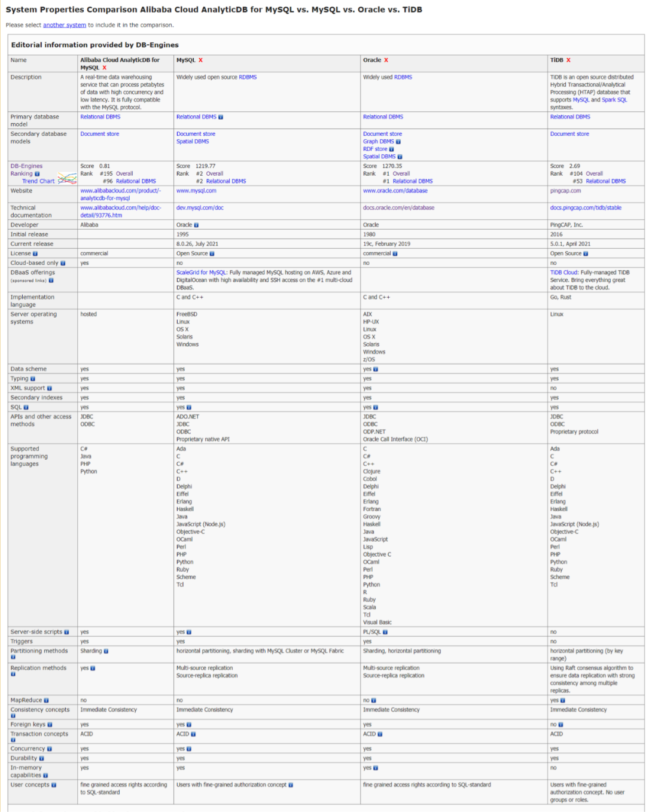646x812 pixels.
Task: Open info icon beside MySQL's ACID entry
Action: [193, 734]
